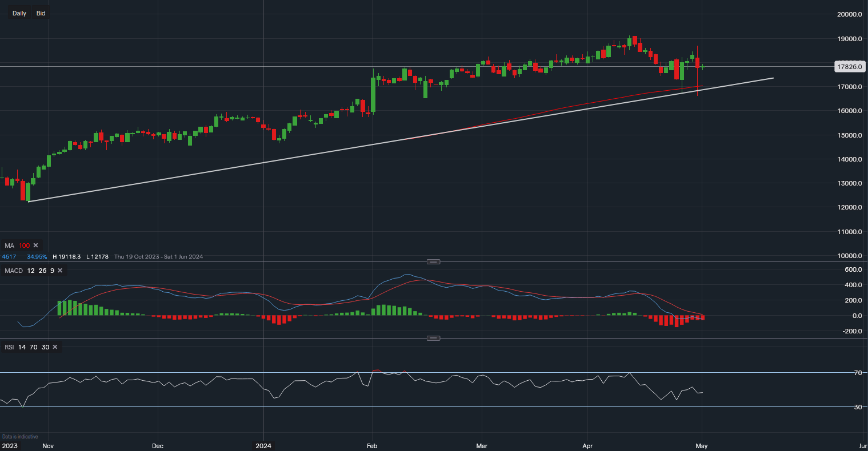Click the RSI panel resize handle

(x=433, y=338)
